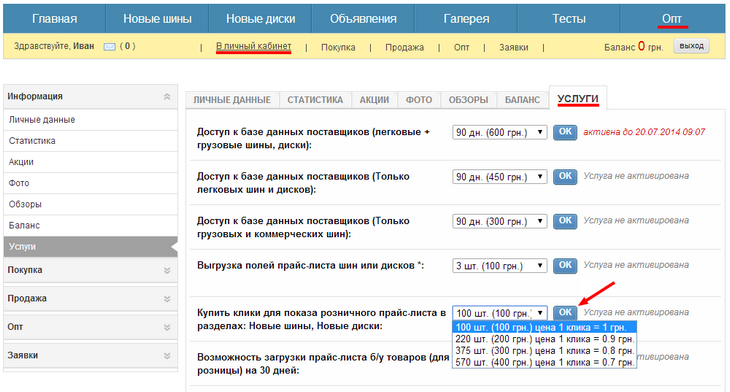Open Обзоры in sidebar

90,204
